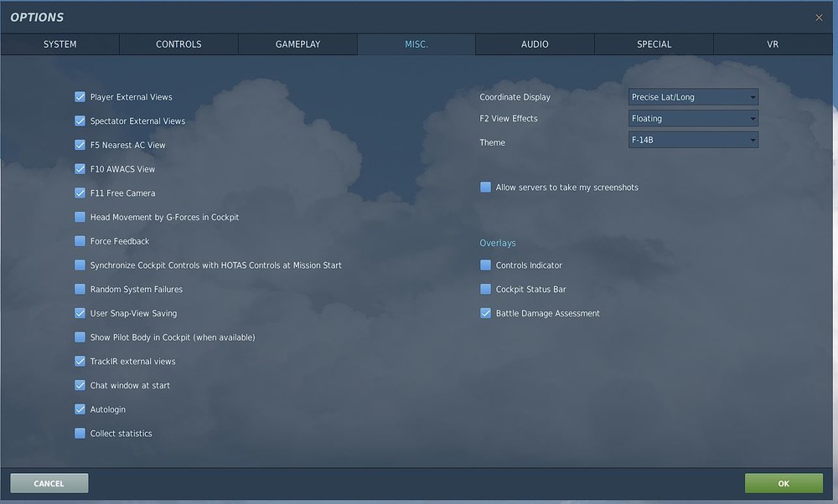Enable Force Feedback checkbox
This screenshot has width=838, height=504.
click(80, 241)
